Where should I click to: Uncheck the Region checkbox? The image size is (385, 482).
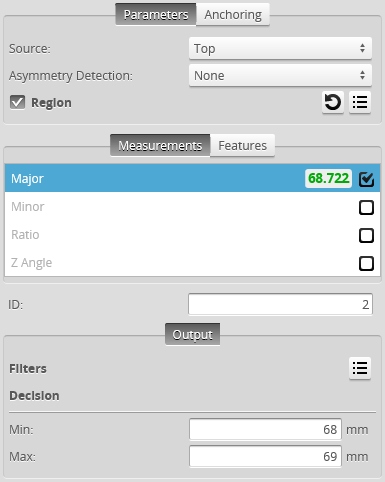point(17,102)
